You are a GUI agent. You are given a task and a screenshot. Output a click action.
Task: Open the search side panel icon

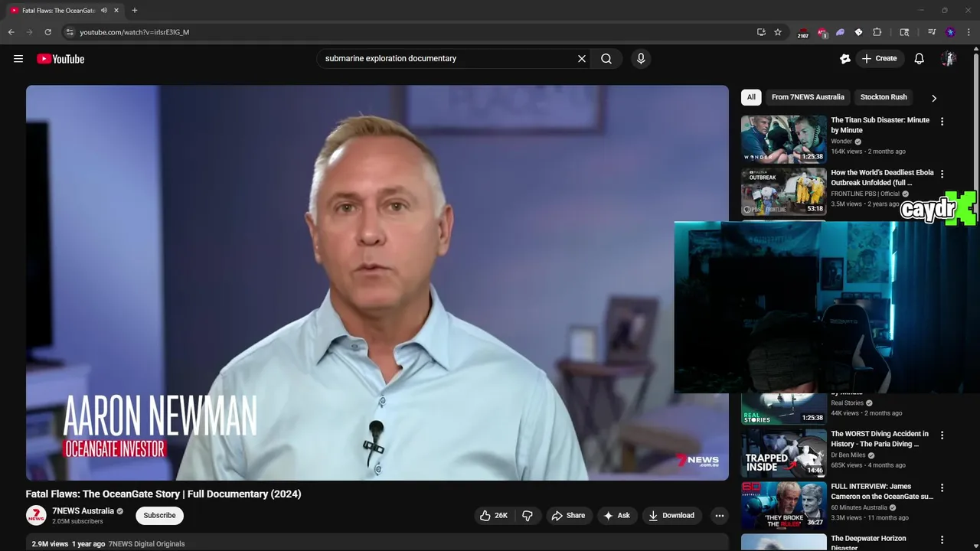coord(904,32)
